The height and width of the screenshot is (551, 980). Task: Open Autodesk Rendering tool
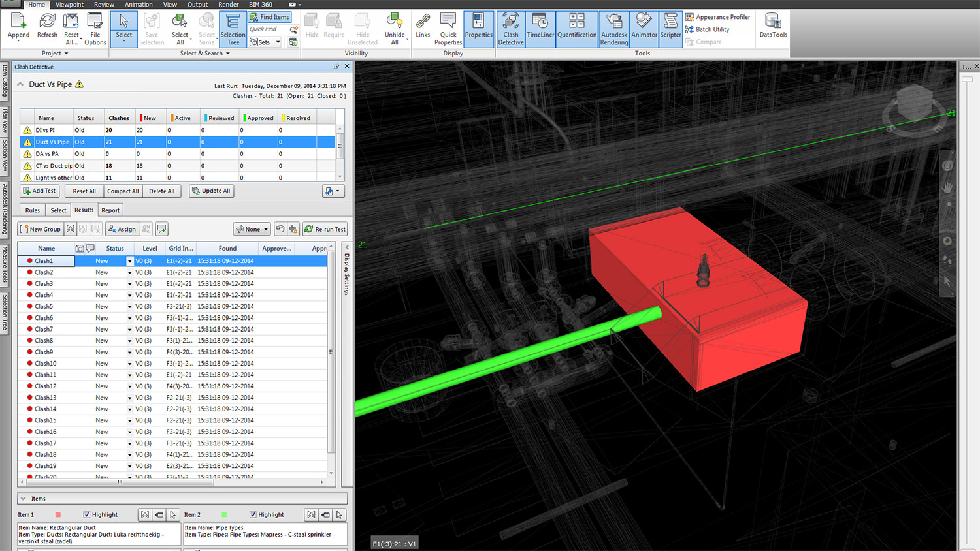pos(613,29)
